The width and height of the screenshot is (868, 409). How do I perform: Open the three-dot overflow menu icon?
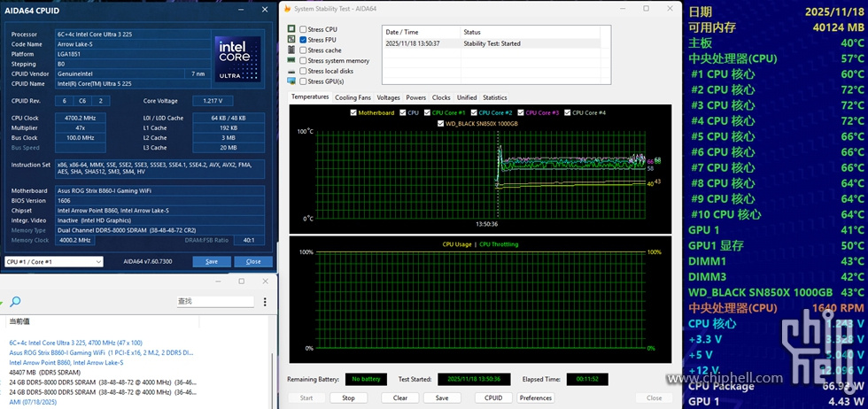pos(267,302)
